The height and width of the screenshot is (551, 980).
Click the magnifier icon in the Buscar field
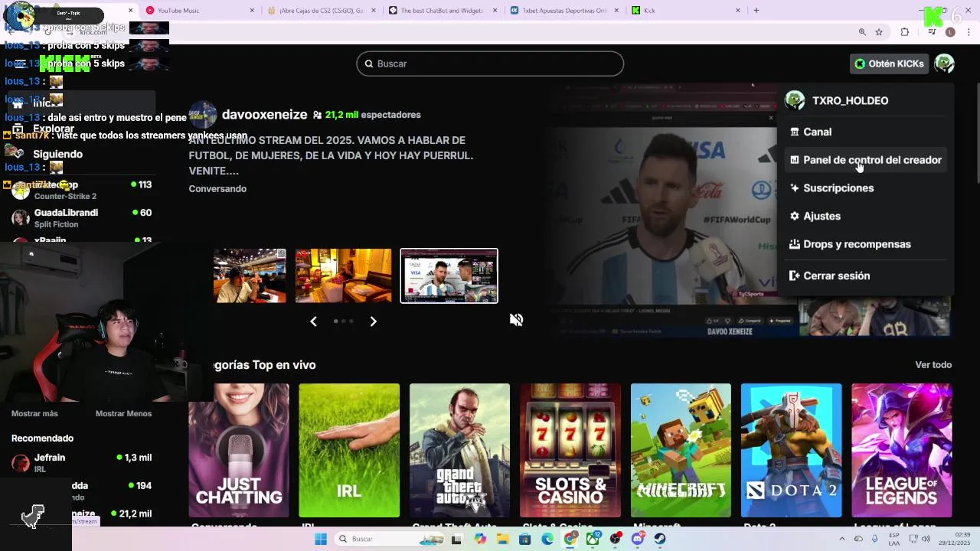[368, 64]
